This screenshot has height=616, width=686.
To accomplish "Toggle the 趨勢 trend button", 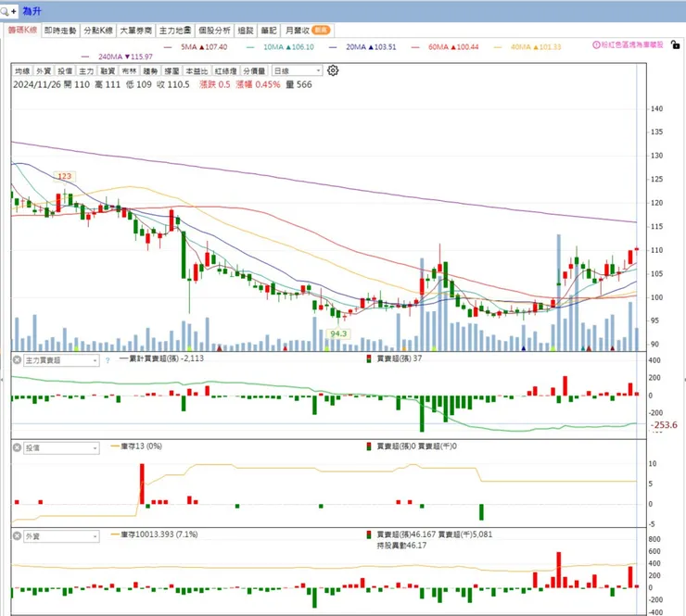I will point(150,70).
